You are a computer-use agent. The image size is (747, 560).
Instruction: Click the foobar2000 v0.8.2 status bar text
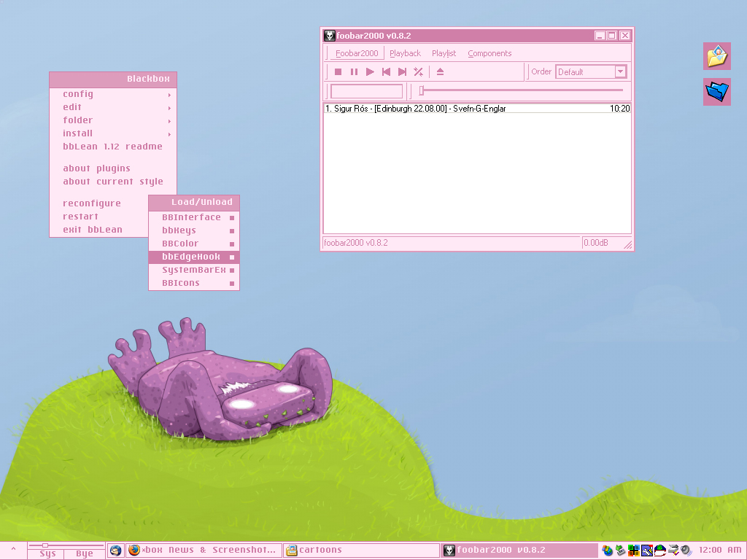356,243
